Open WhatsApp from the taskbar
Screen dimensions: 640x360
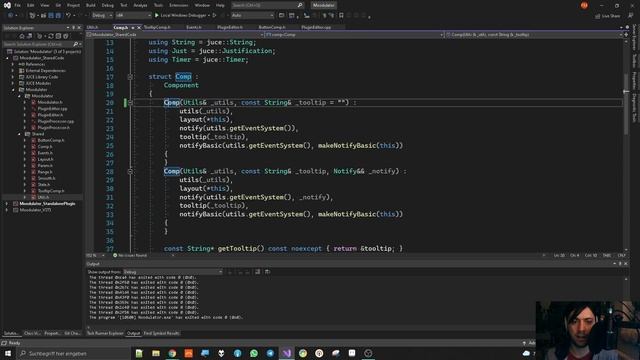tap(254, 353)
